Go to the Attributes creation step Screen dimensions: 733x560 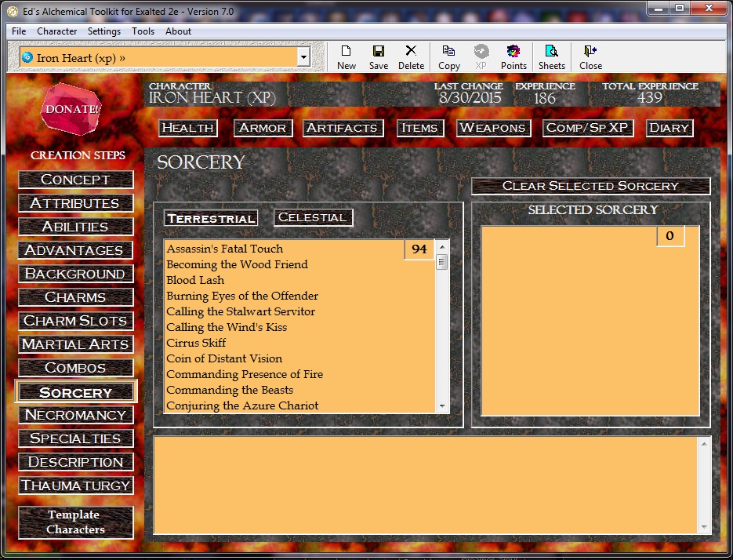[76, 203]
